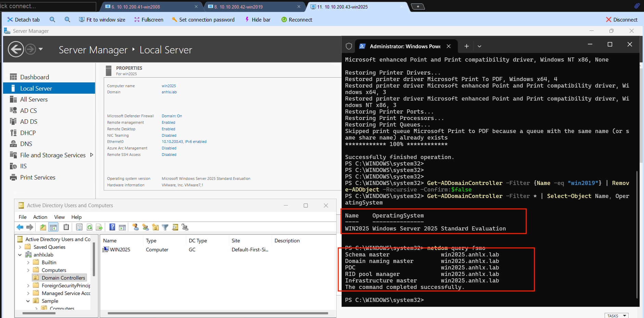Image resolution: width=644 pixels, height=318 pixels.
Task: Click Fullscreen in the connection bar
Action: tap(149, 19)
